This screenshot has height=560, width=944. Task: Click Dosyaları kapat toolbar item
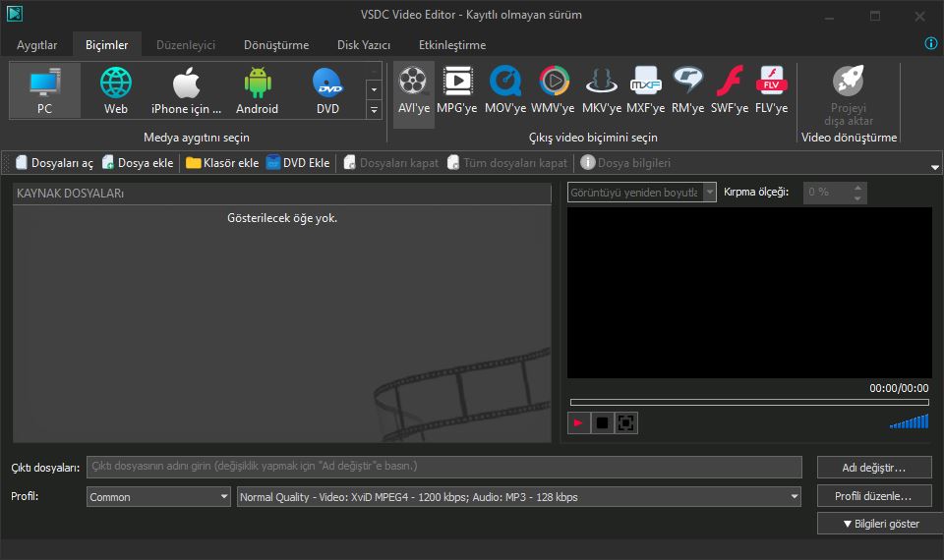pyautogui.click(x=390, y=162)
